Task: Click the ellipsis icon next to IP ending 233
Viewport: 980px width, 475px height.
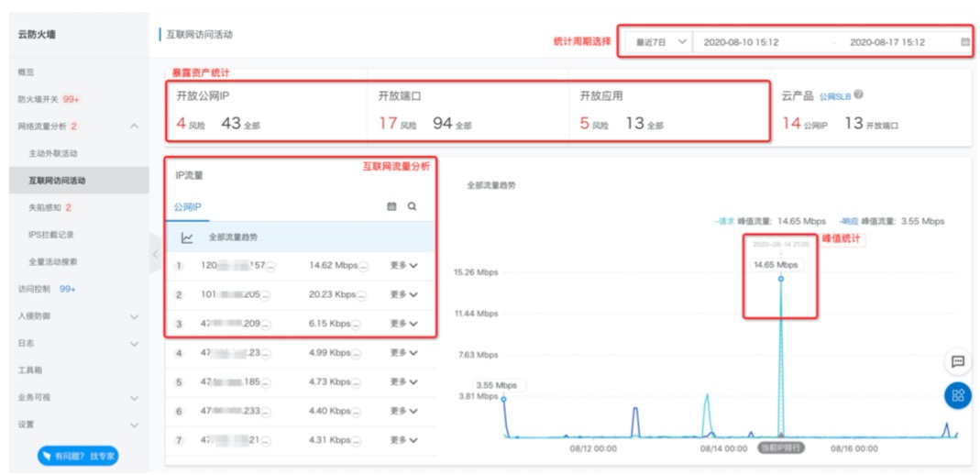Action: click(266, 412)
